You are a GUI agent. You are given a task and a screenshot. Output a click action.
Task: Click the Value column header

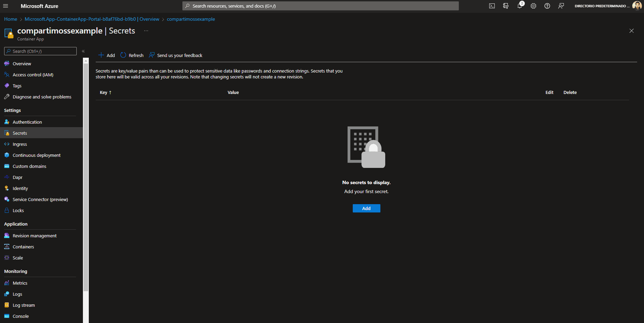pyautogui.click(x=233, y=93)
